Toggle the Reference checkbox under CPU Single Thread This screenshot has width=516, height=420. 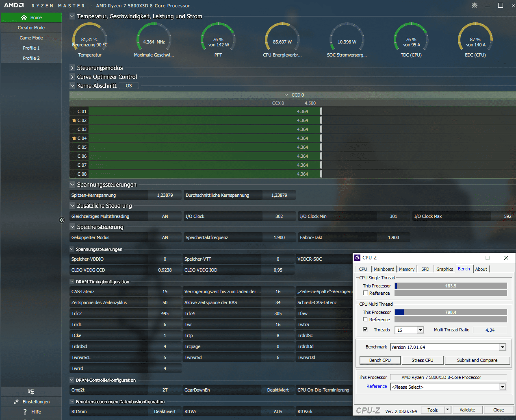[x=365, y=293]
